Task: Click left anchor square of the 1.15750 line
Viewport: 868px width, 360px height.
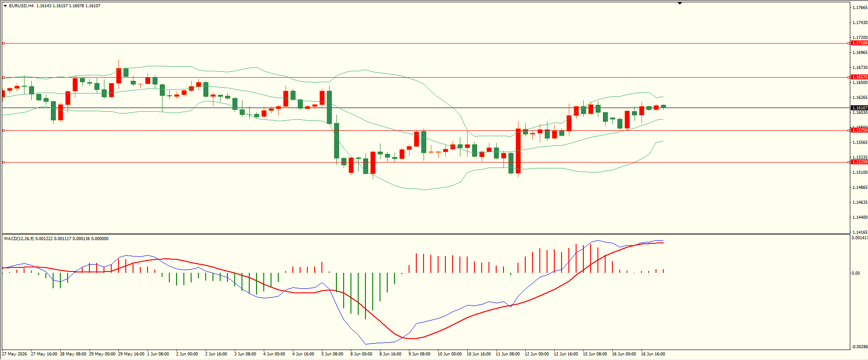Action: (x=4, y=130)
